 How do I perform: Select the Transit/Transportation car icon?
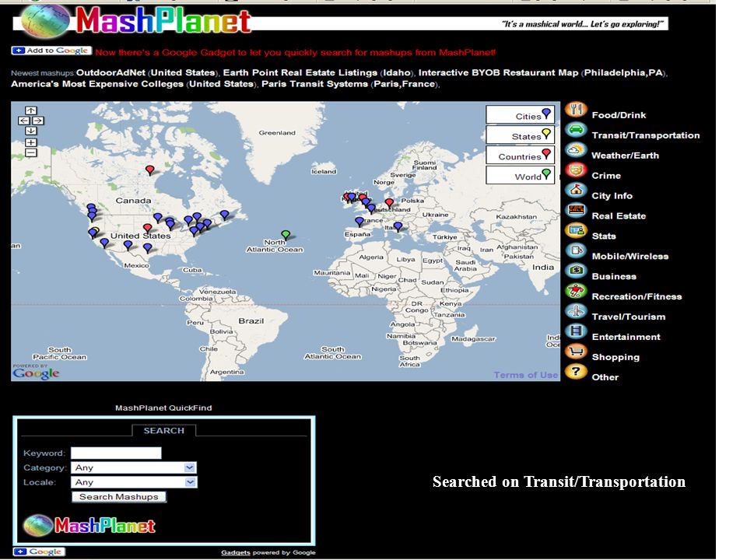point(576,130)
